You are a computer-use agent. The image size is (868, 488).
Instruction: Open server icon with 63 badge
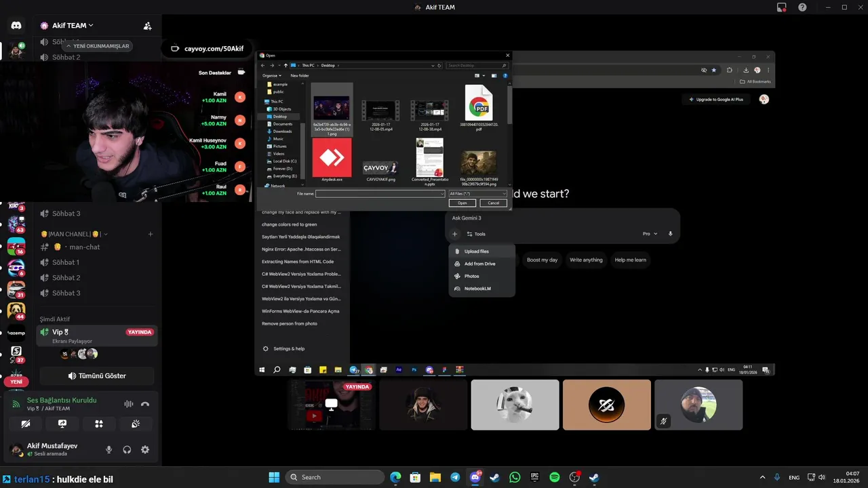coord(16,224)
